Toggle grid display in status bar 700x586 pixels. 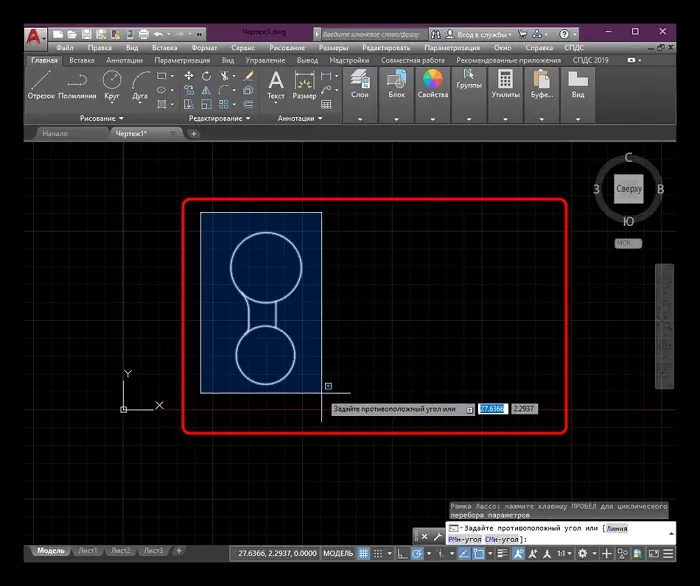(363, 554)
